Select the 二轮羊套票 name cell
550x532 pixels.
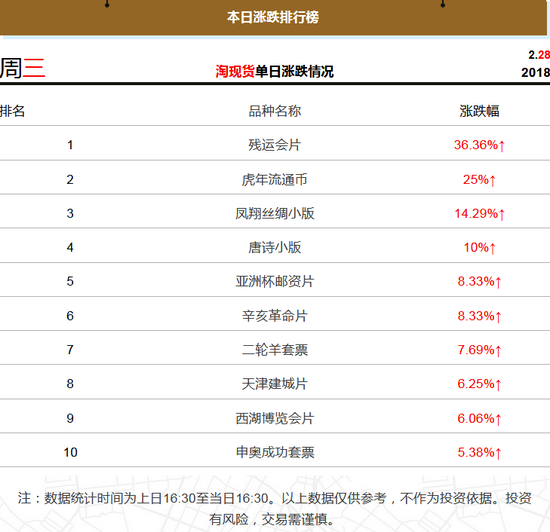click(x=275, y=350)
